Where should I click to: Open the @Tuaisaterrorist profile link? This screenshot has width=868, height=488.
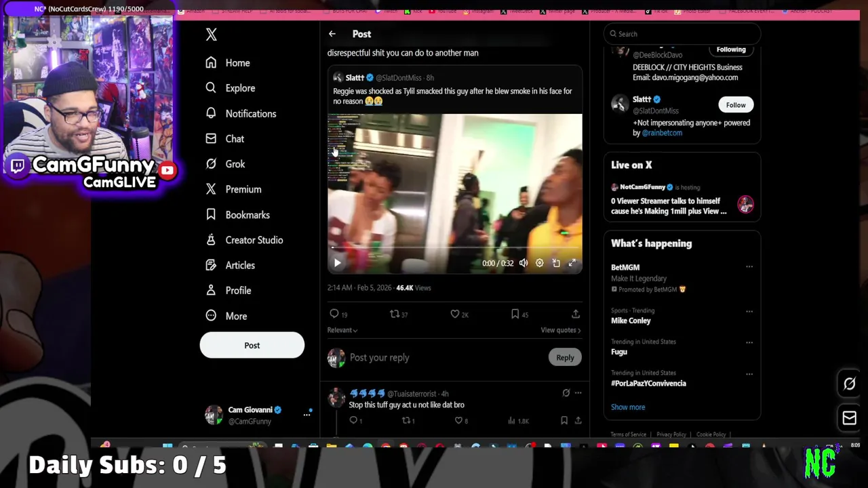412,394
